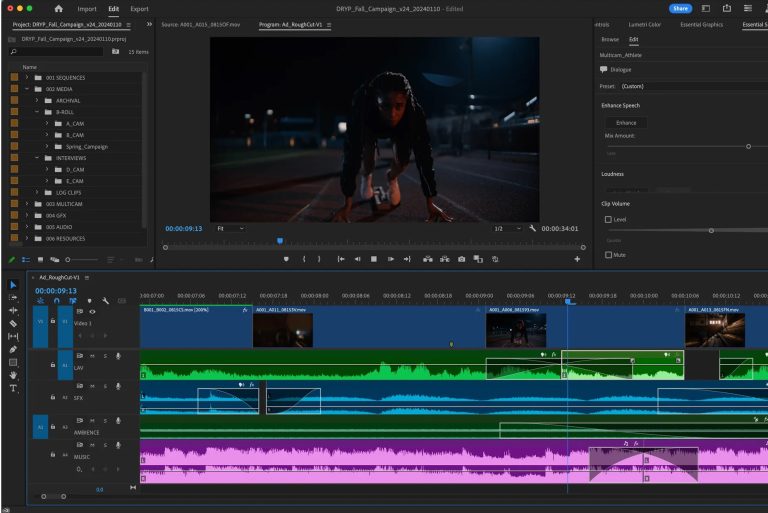Viewport: 768px width, 513px height.
Task: Go to In point in the Program monitor
Action: [341, 259]
